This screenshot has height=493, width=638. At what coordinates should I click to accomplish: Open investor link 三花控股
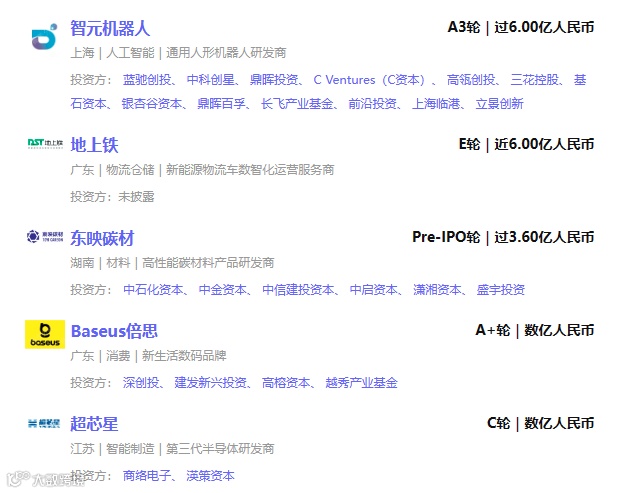pos(535,80)
